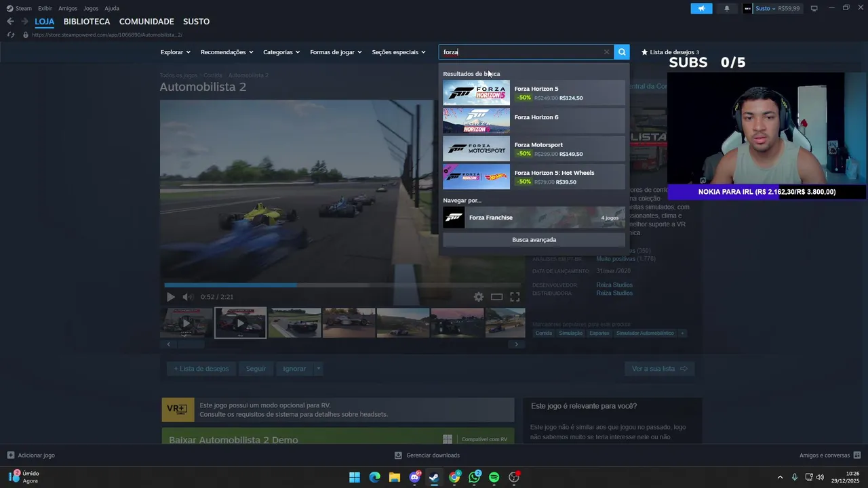Toggle theater mode on the video player
868x488 pixels.
click(496, 297)
